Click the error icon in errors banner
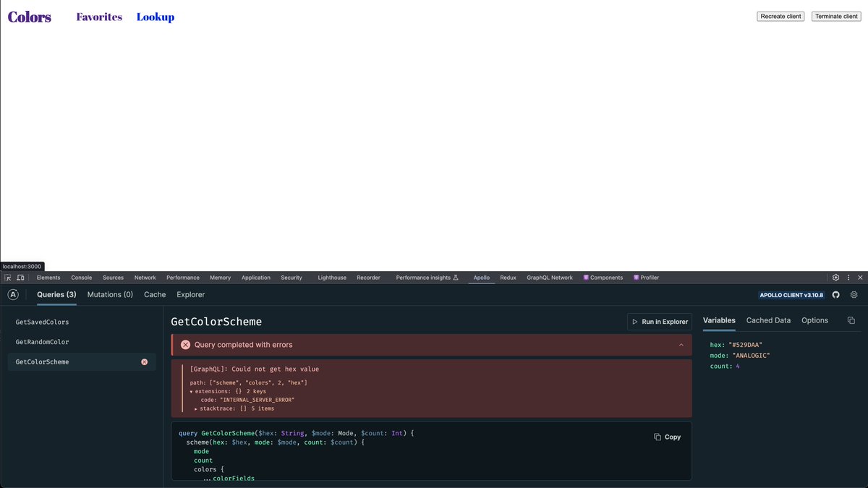The image size is (868, 488). pyautogui.click(x=185, y=345)
